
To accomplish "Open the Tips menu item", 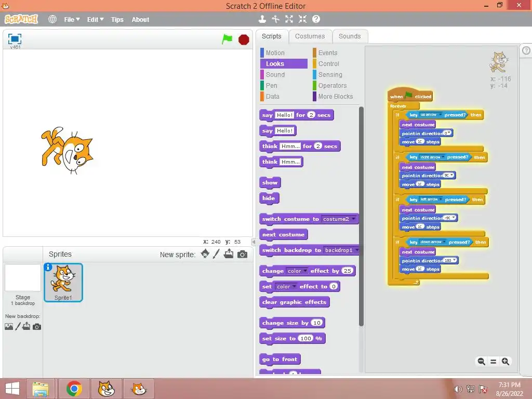I will pyautogui.click(x=117, y=20).
